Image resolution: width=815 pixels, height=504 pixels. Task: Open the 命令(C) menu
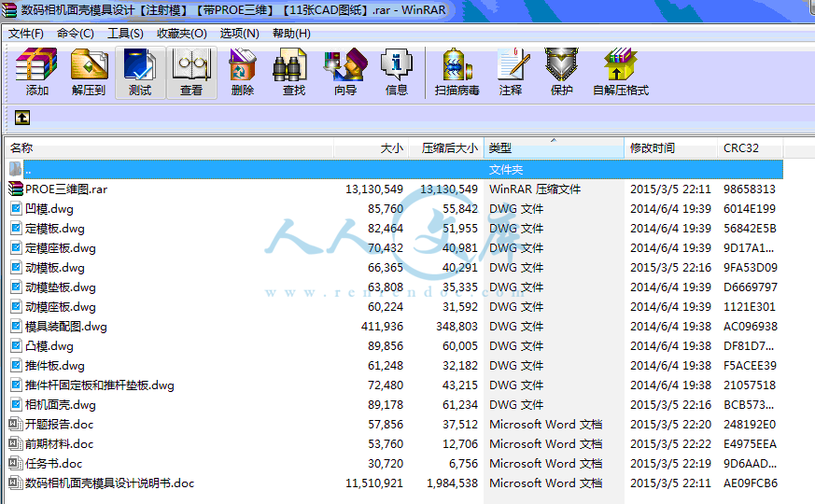(x=76, y=34)
